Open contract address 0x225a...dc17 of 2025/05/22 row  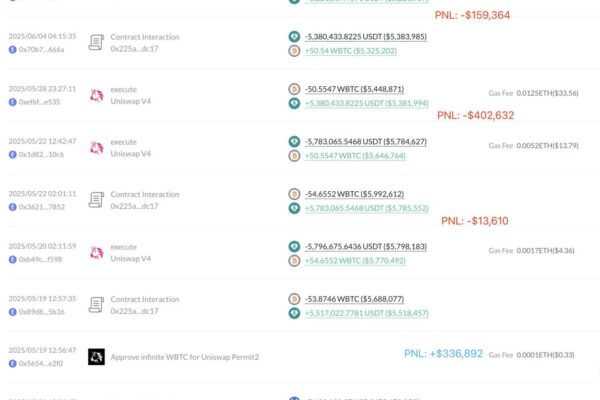coord(134,206)
